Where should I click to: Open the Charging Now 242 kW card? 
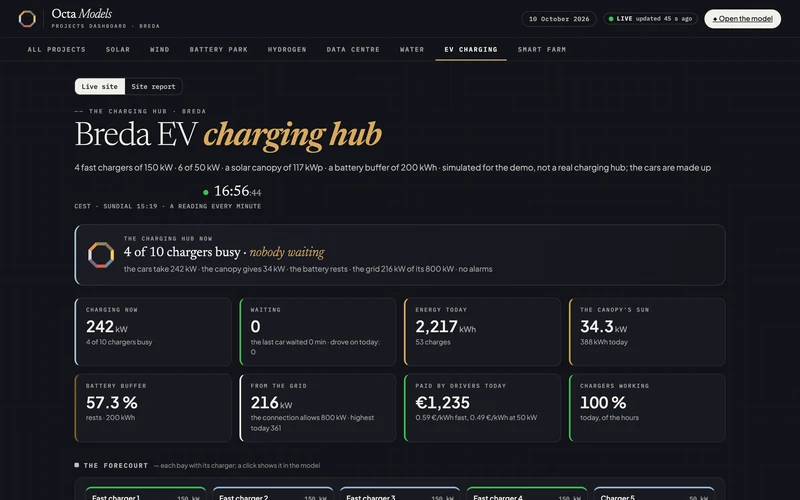coord(153,332)
